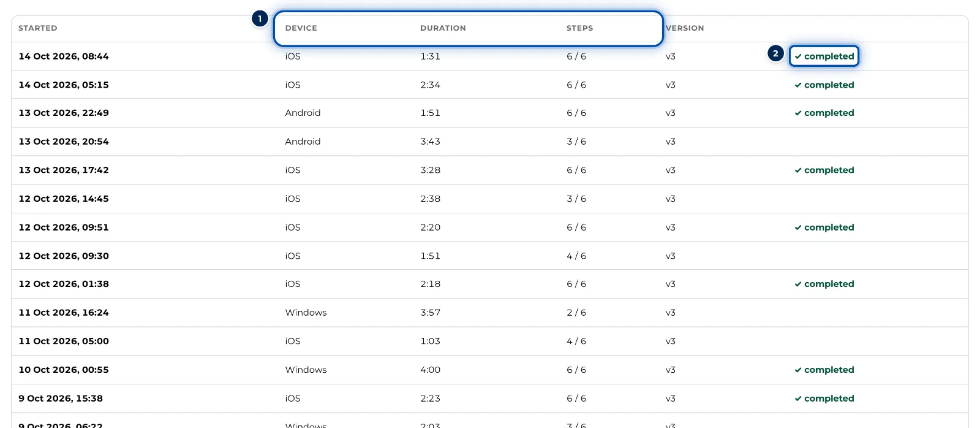This screenshot has height=428, width=980.
Task: Click the completed status on 12 Oct 01:38 row
Action: coord(824,284)
